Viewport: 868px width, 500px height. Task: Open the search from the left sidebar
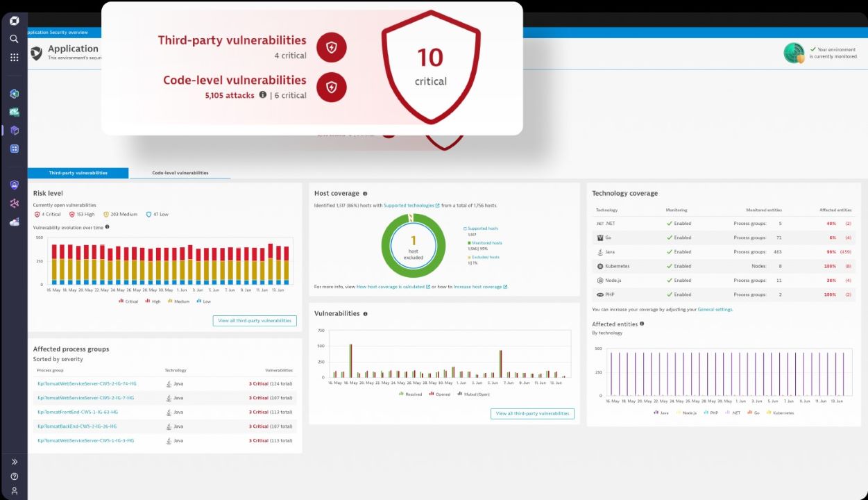pyautogui.click(x=14, y=40)
